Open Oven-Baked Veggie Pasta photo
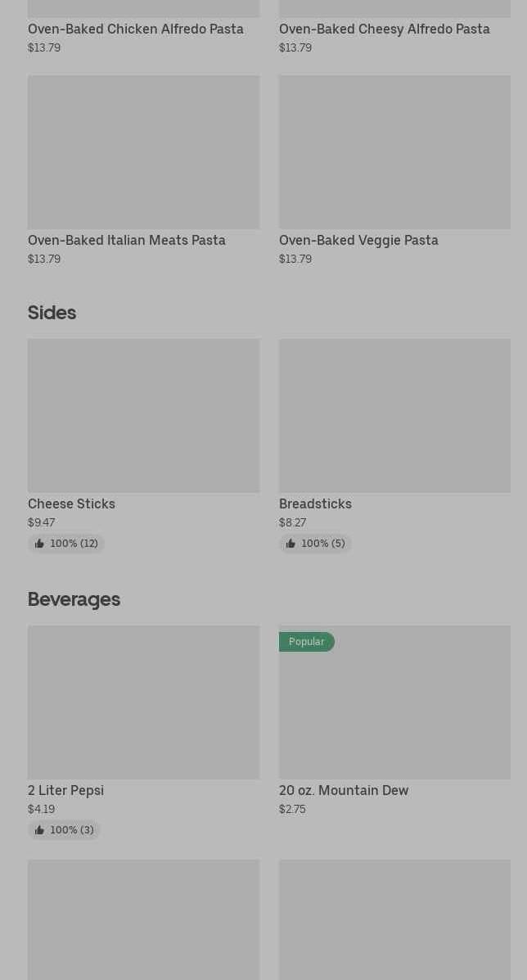The height and width of the screenshot is (980, 527). pyautogui.click(x=394, y=152)
